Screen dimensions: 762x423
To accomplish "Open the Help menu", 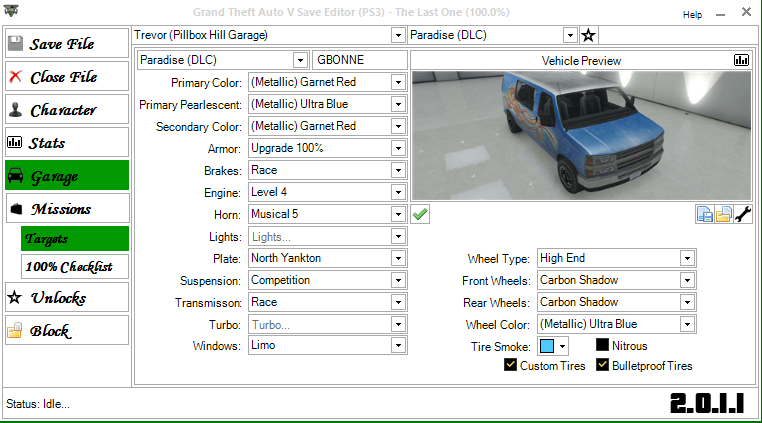I will point(692,15).
